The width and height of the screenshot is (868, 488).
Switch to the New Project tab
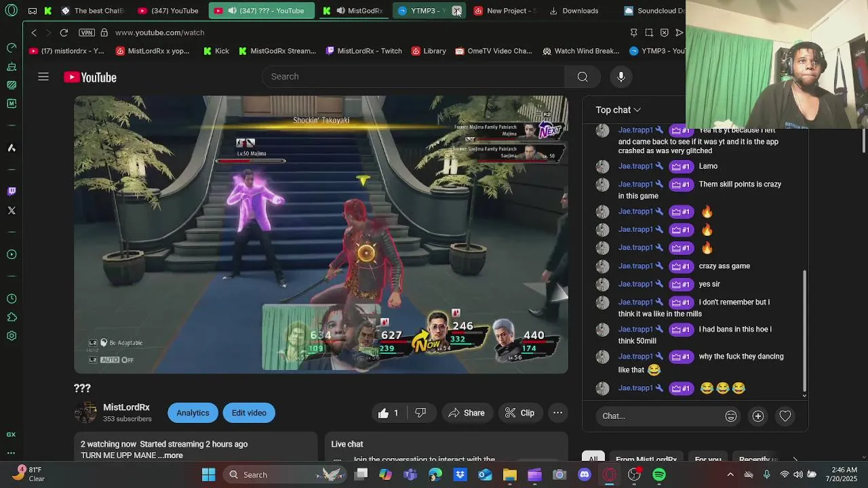pyautogui.click(x=505, y=11)
